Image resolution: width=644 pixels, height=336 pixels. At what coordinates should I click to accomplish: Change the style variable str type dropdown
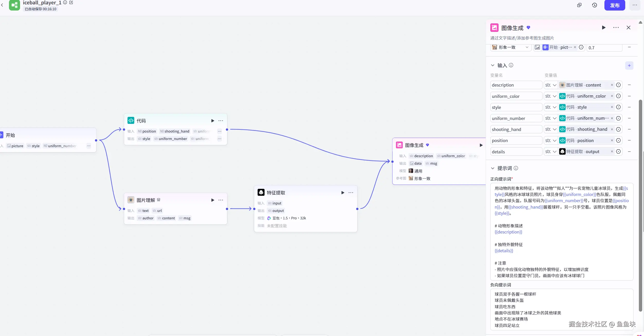tap(550, 107)
